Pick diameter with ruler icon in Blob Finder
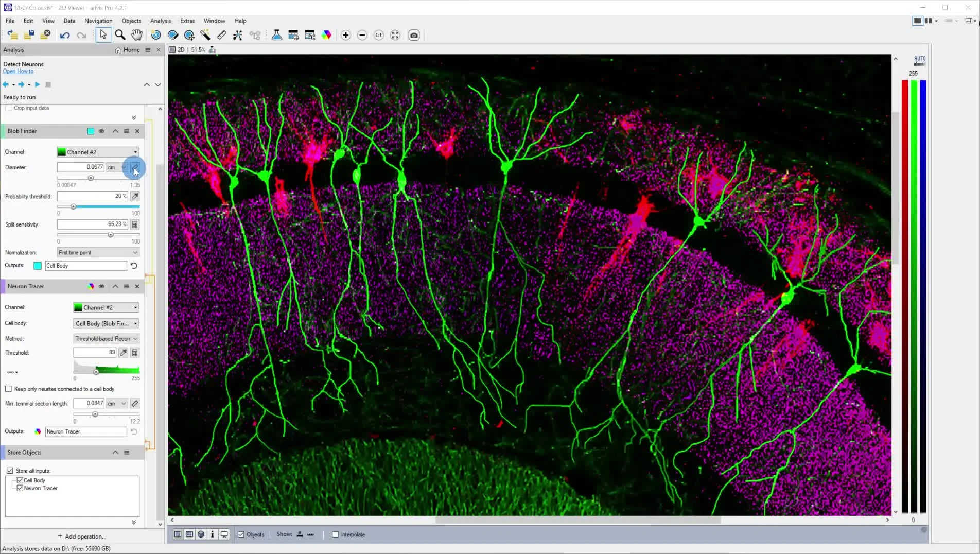The height and width of the screenshot is (554, 980). [135, 167]
